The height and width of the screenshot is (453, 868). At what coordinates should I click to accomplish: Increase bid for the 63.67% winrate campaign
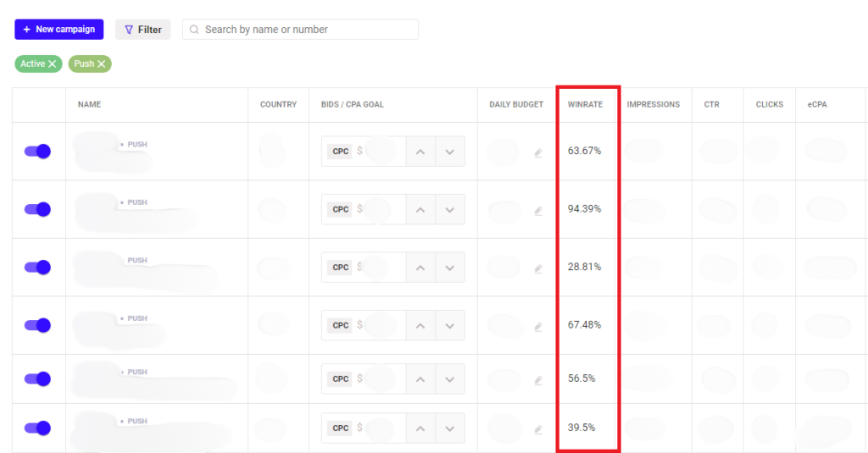pyautogui.click(x=420, y=152)
